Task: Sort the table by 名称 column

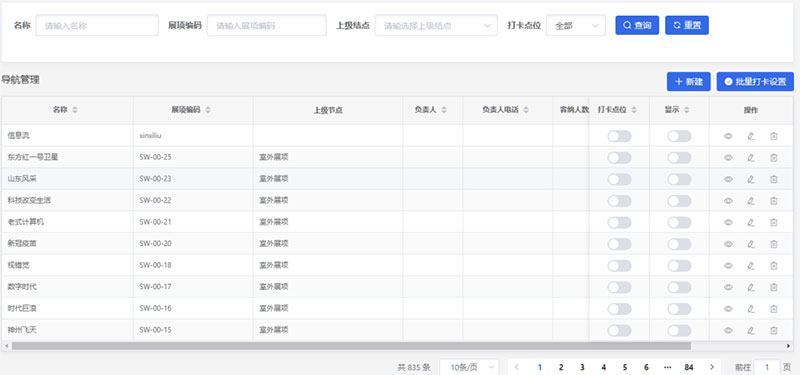Action: click(x=75, y=110)
